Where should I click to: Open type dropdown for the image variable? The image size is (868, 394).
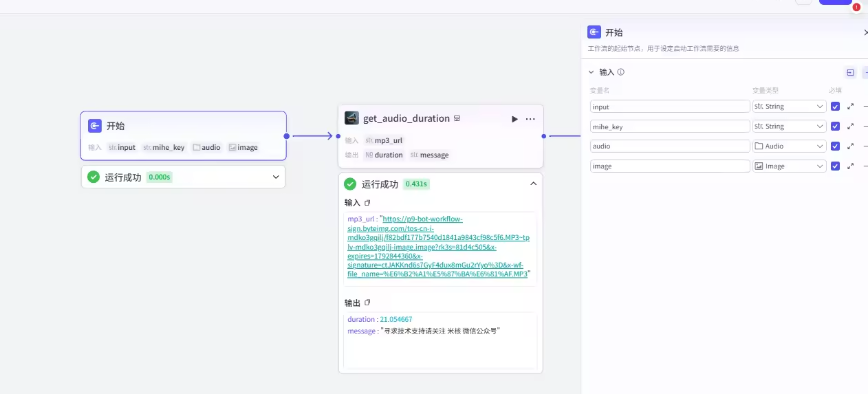pos(789,166)
